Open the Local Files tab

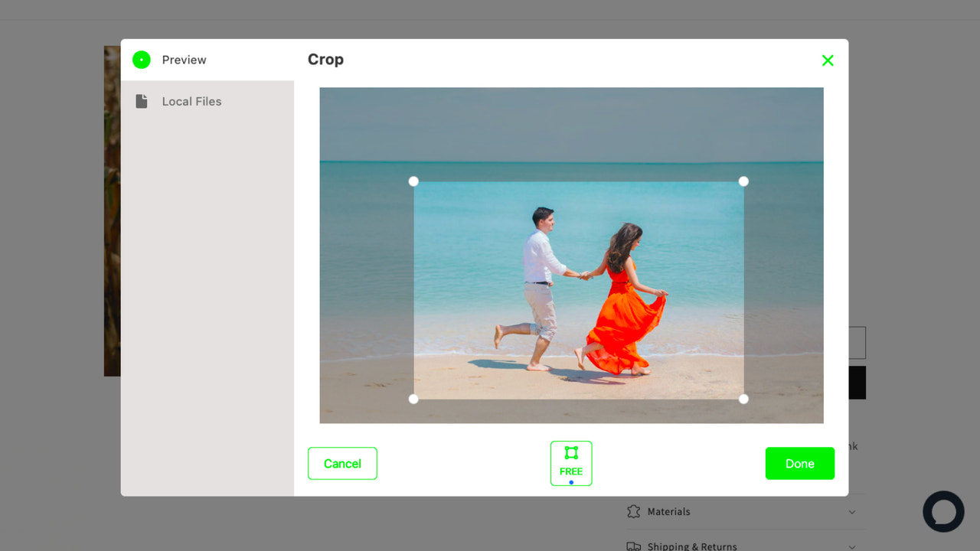[191, 100]
